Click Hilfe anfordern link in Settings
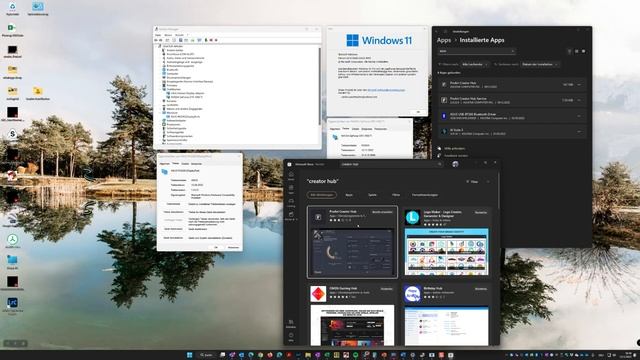The height and width of the screenshot is (360, 640). [x=455, y=149]
